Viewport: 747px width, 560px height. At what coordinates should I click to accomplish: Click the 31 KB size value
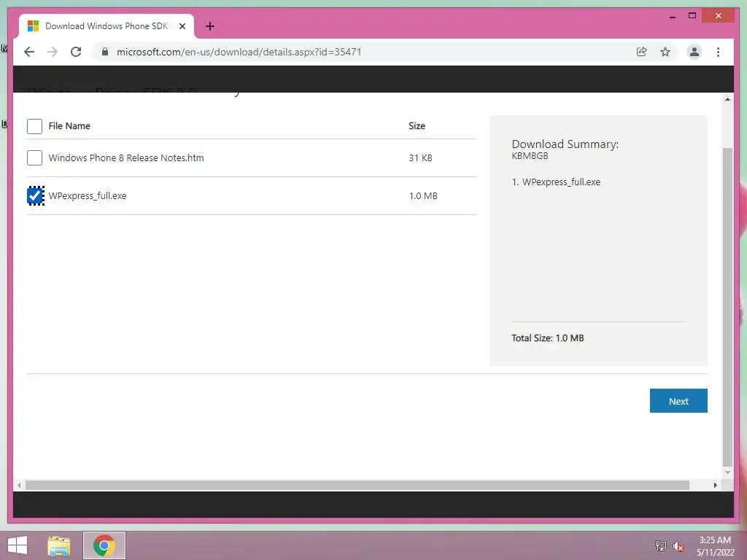420,157
